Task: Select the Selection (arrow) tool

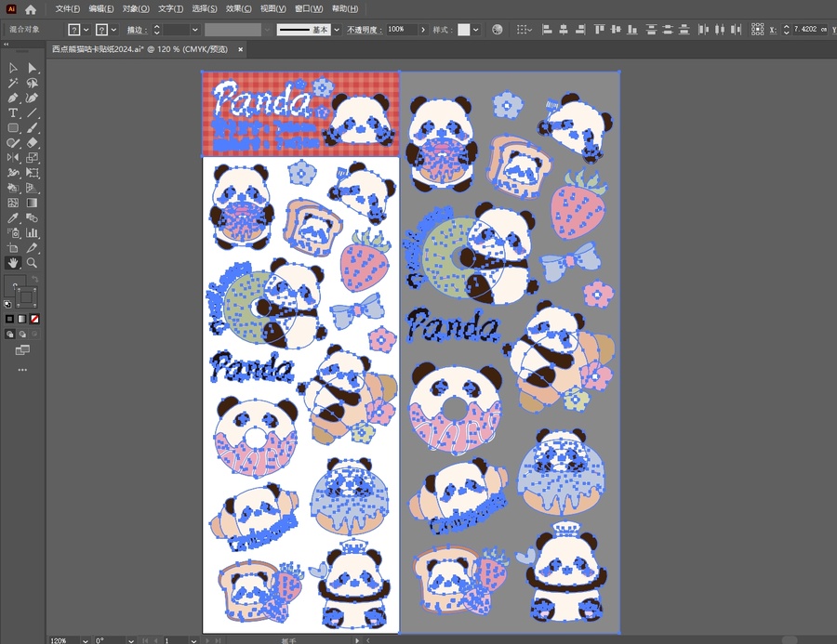Action: click(13, 68)
